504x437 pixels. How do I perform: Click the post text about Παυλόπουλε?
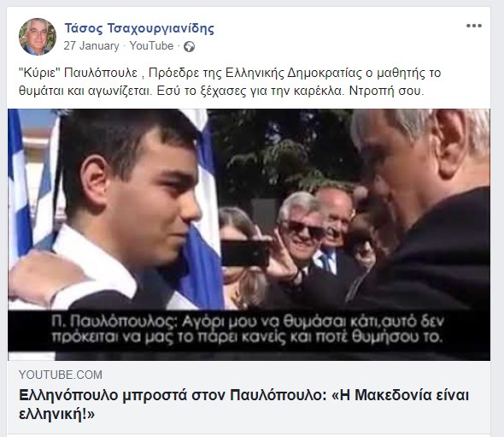230,82
